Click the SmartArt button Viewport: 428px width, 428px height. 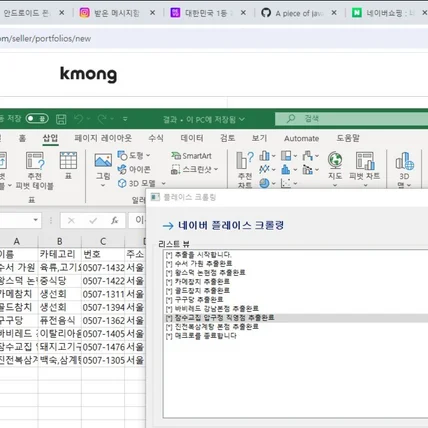191,156
